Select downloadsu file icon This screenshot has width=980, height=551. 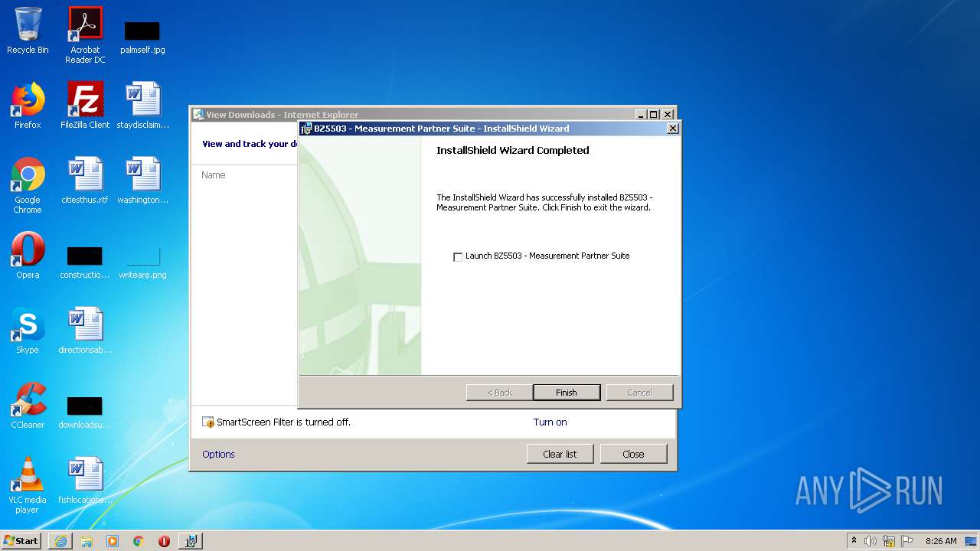[x=85, y=412]
